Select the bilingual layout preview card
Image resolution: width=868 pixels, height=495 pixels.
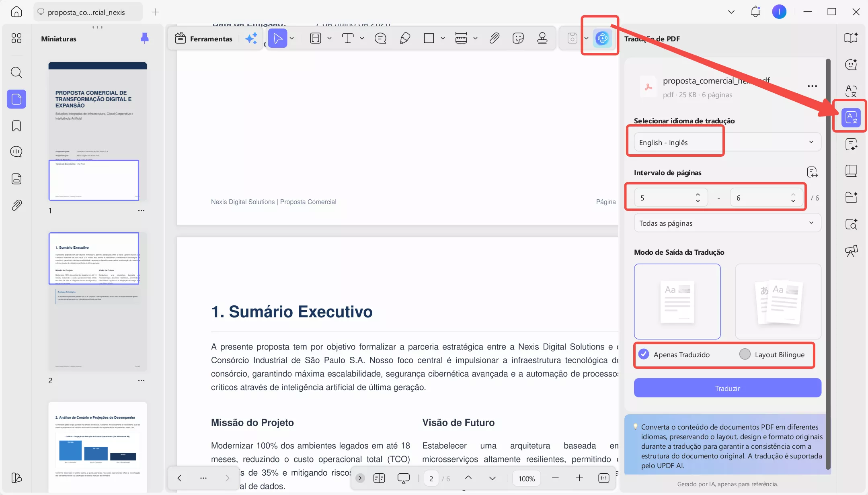778,301
